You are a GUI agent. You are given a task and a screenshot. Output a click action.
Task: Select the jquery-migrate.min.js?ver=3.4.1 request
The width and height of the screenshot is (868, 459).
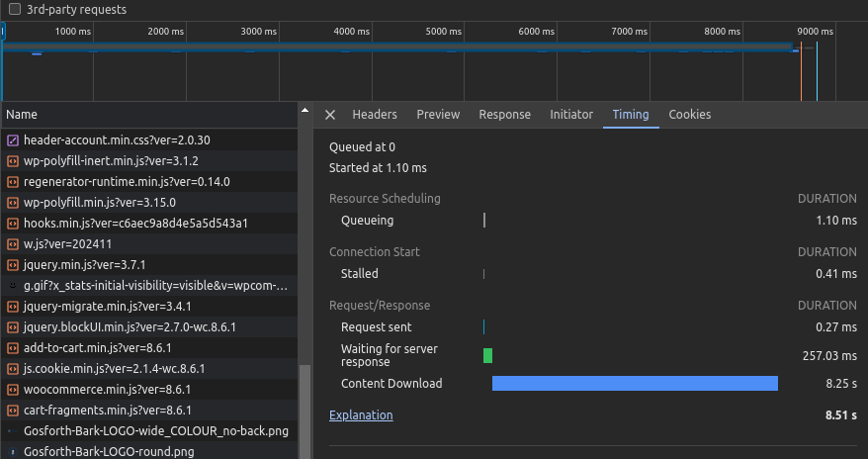(x=149, y=307)
